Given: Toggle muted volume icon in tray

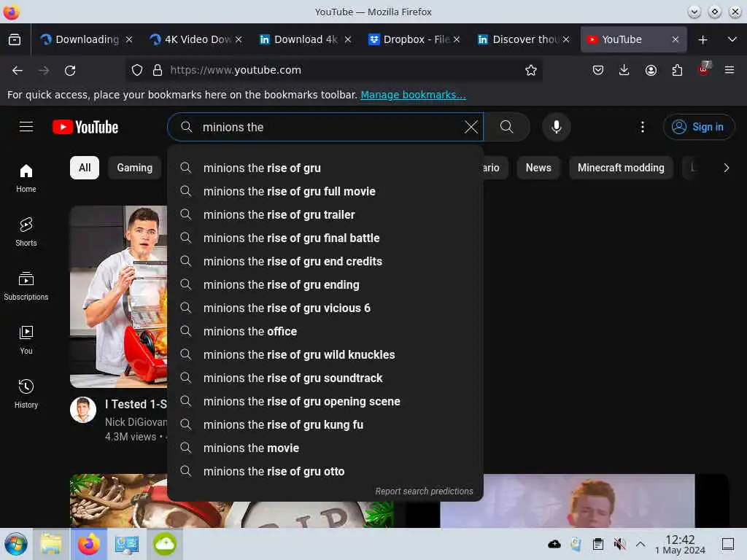Looking at the screenshot, I should pyautogui.click(x=619, y=544).
